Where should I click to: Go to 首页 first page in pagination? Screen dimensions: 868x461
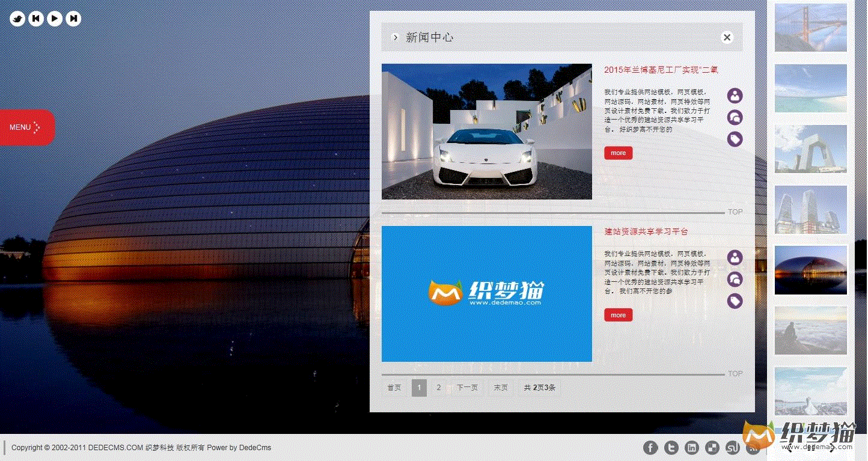[394, 388]
